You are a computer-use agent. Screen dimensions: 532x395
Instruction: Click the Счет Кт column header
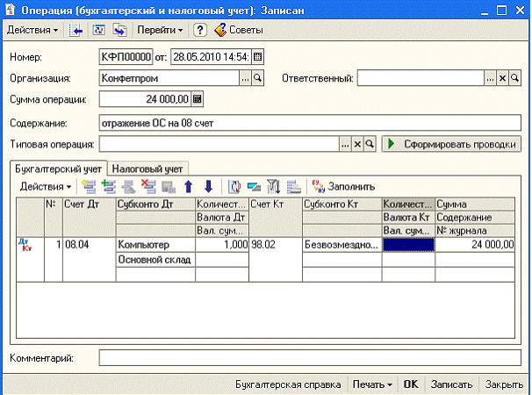coord(276,217)
